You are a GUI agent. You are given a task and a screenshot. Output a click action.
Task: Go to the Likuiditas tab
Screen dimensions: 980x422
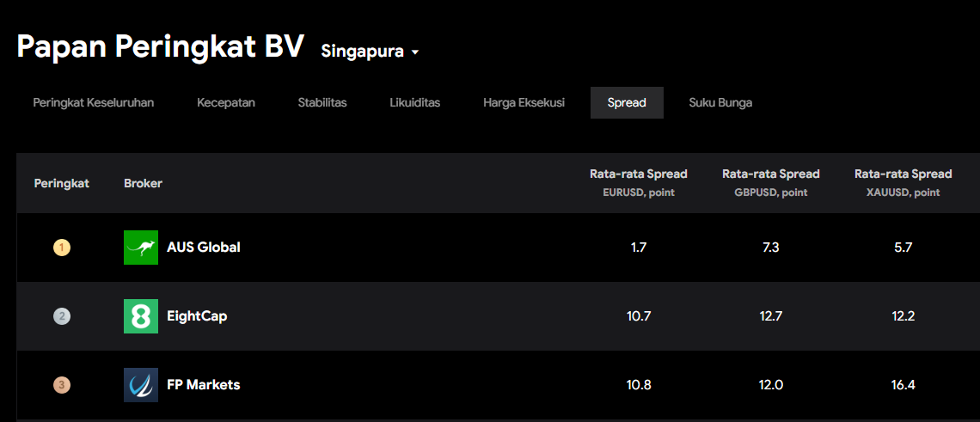pyautogui.click(x=414, y=103)
